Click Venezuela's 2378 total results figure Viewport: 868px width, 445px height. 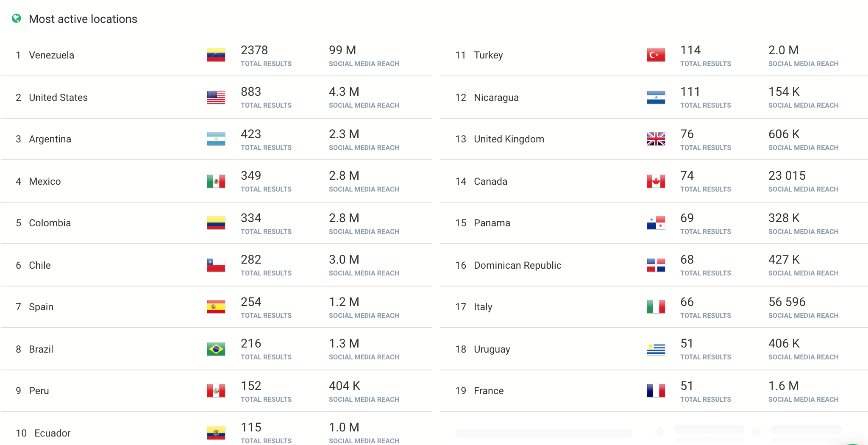[x=254, y=50]
